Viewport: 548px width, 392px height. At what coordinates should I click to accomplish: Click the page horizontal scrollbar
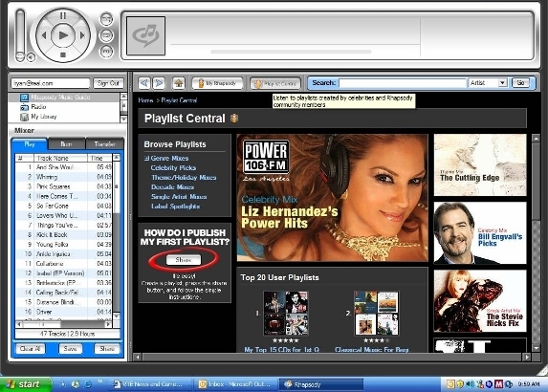click(333, 357)
